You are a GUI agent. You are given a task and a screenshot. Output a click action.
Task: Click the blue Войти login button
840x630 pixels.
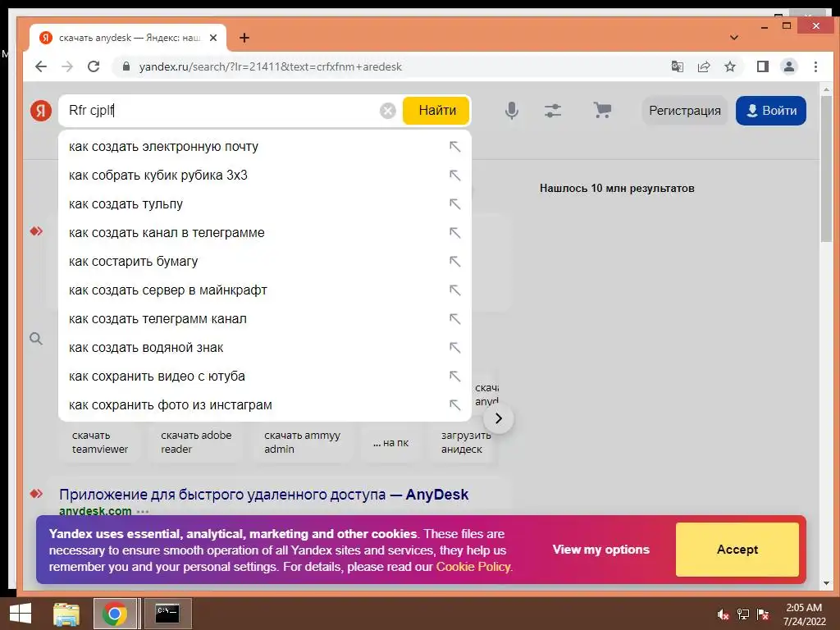(770, 111)
